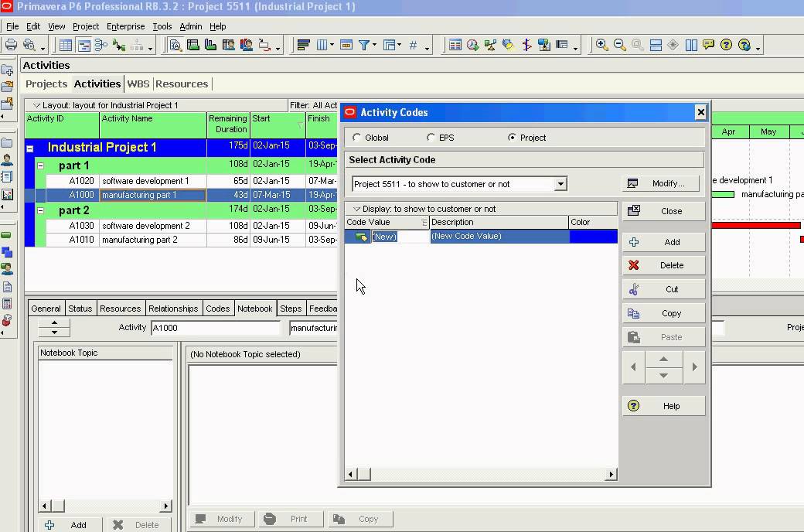Open the Timescale toolbar icon

click(x=346, y=45)
